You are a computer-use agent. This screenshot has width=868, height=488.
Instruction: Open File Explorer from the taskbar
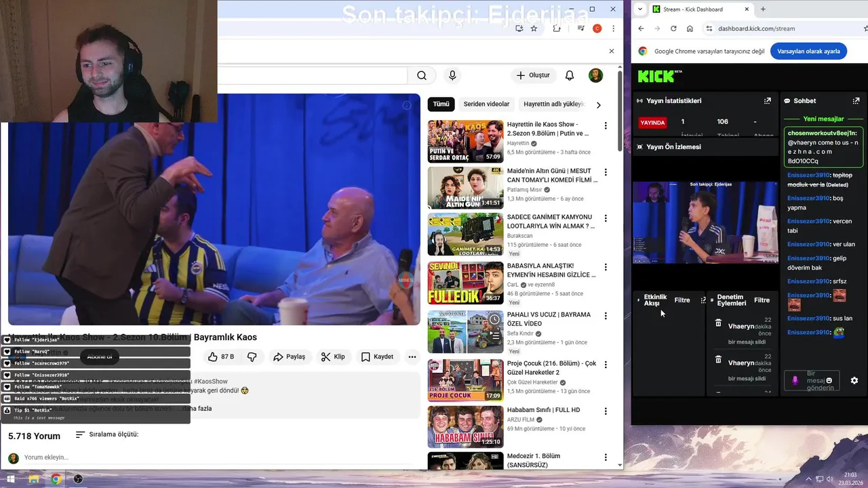pos(33,479)
